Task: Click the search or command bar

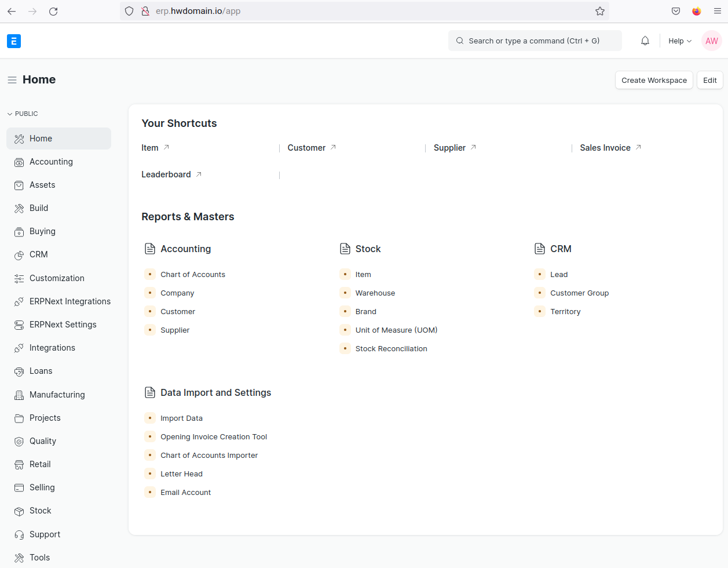Action: 535,41
